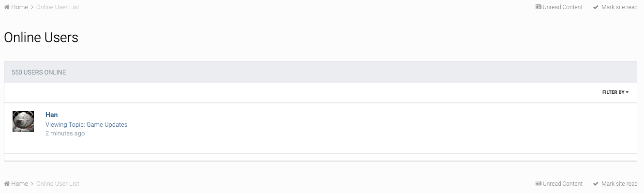Viewport: 644px width, 193px height.
Task: Click the Unread Content newspaper icon in header
Action: [x=538, y=7]
